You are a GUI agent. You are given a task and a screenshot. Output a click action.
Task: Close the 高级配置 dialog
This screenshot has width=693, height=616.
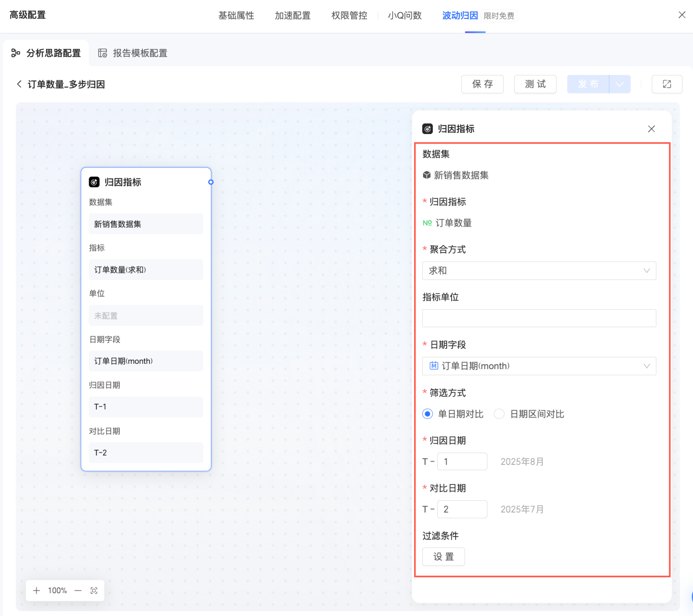click(x=682, y=15)
